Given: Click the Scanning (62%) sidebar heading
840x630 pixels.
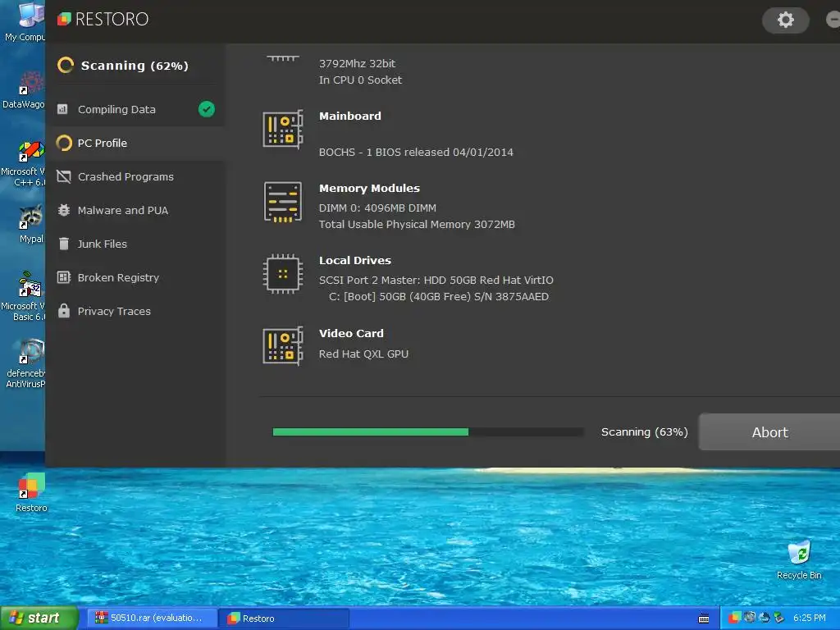Looking at the screenshot, I should click(135, 66).
